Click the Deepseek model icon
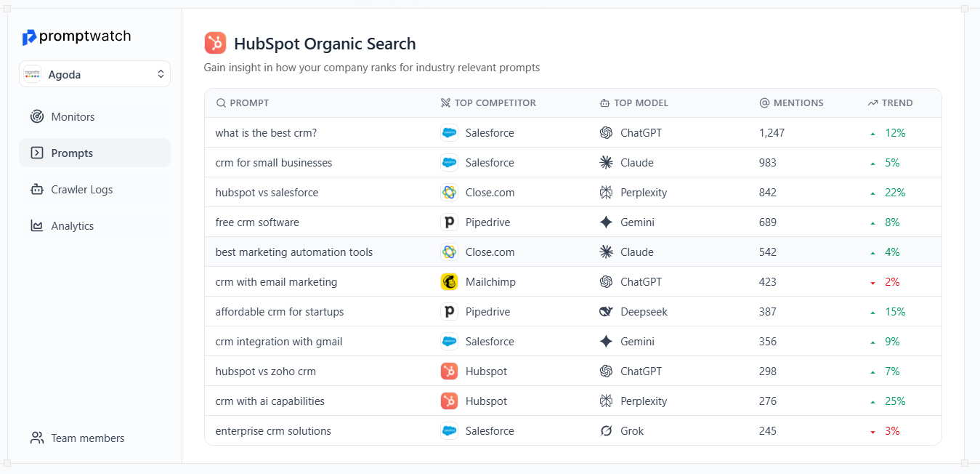Screen dimensions: 980x474 point(606,312)
